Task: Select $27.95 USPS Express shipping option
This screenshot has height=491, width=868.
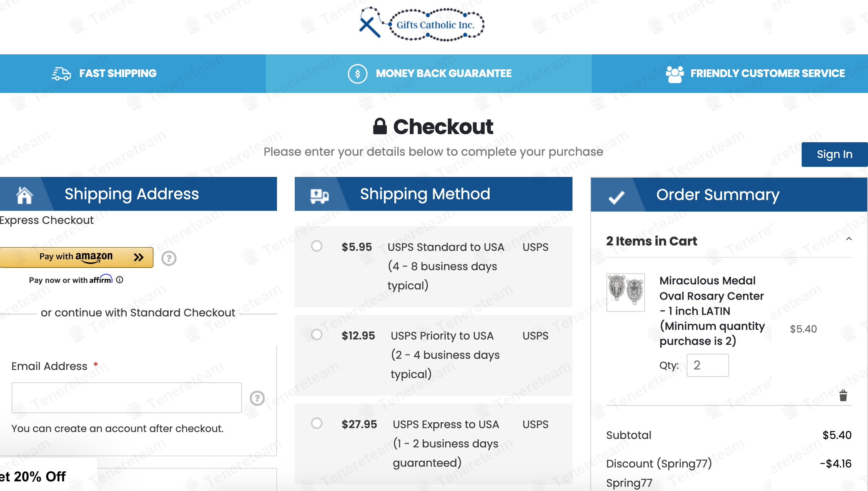Action: click(x=317, y=423)
